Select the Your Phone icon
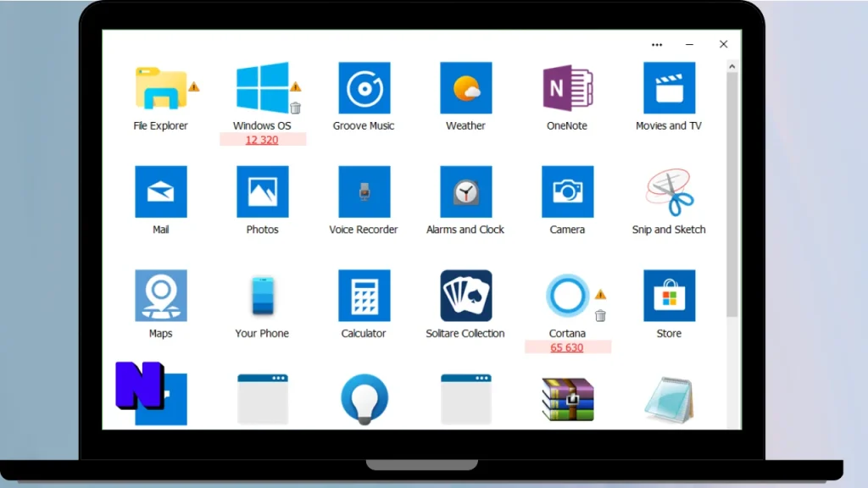This screenshot has height=488, width=868. point(263,296)
